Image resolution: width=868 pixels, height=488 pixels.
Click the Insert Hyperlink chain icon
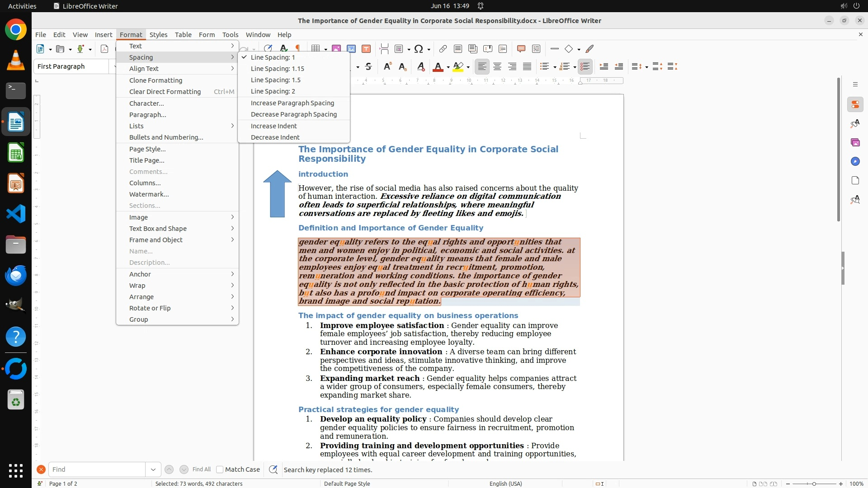pyautogui.click(x=443, y=49)
